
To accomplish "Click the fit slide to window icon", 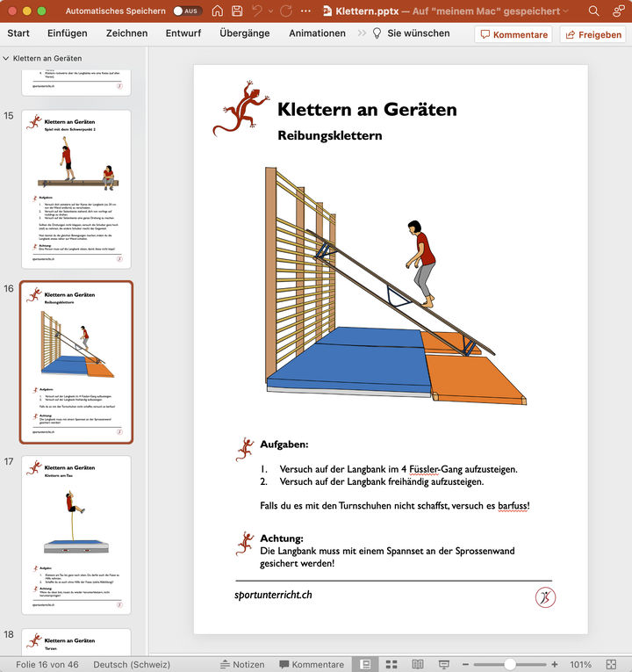I will click(x=611, y=665).
